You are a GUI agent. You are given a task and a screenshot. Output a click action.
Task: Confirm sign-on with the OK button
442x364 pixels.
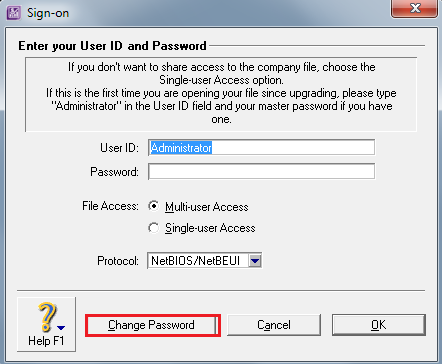point(379,325)
